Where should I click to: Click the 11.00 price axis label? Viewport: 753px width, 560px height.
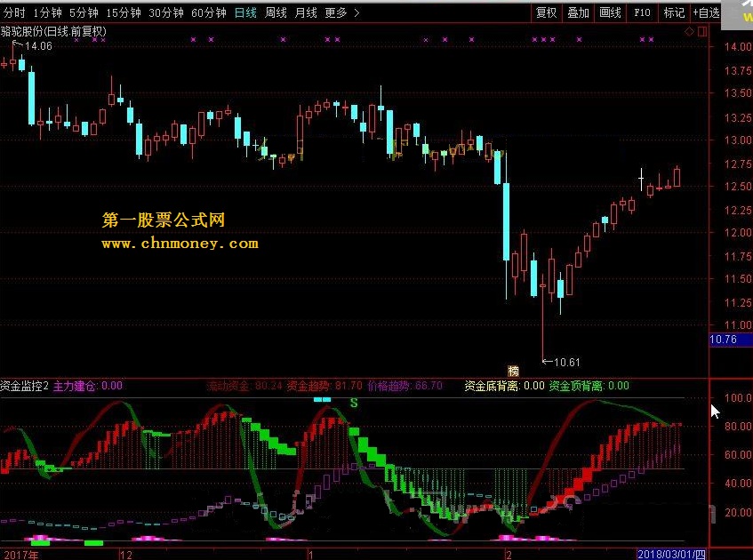[x=738, y=325]
